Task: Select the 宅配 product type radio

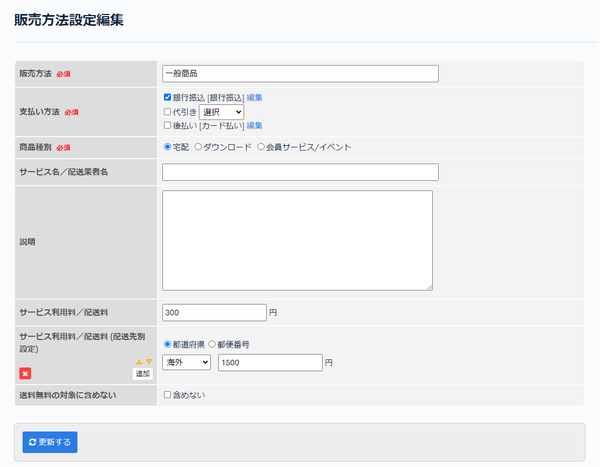Action: click(167, 147)
